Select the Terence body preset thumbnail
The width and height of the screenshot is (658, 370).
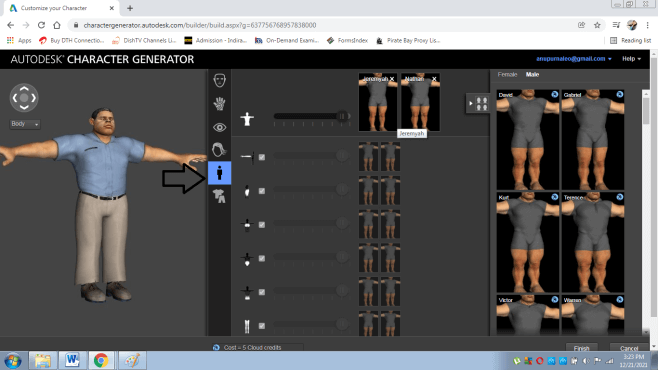click(593, 242)
